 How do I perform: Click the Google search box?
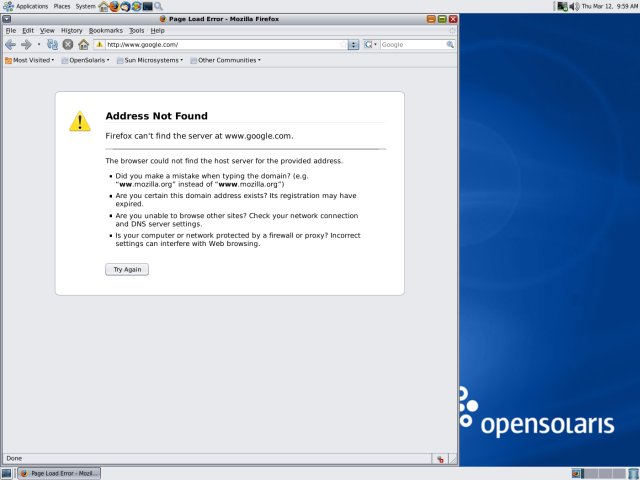[x=412, y=44]
